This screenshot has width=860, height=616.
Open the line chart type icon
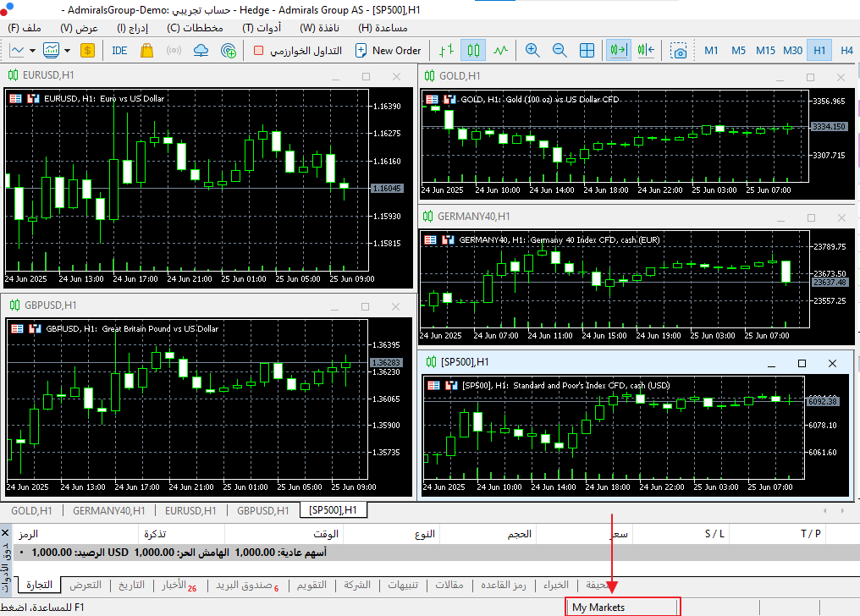coord(17,51)
